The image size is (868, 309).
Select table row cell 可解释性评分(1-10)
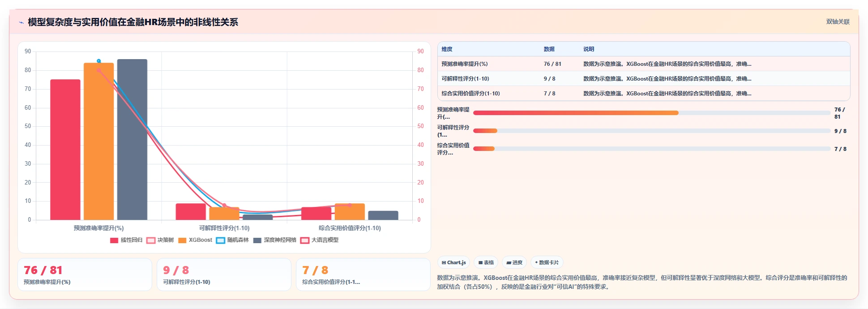pos(465,79)
